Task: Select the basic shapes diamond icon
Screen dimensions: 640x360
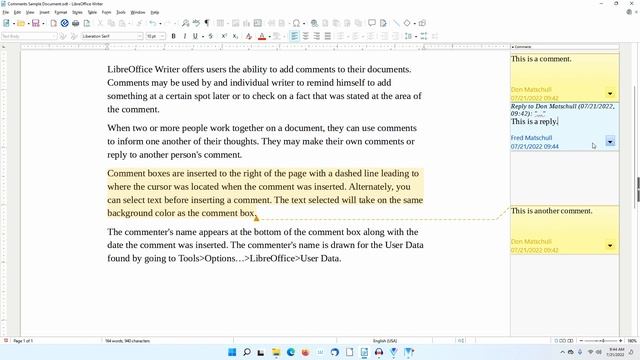Action: [407, 23]
